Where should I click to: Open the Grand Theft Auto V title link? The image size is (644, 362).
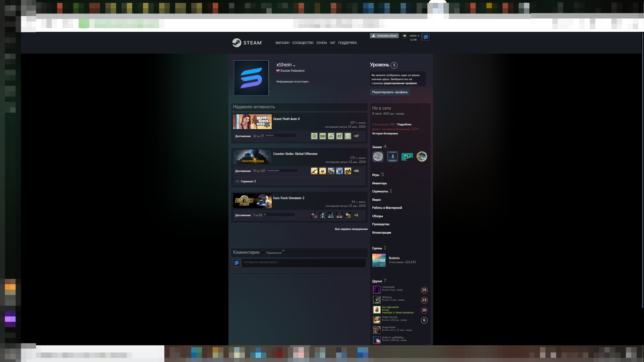[x=286, y=119]
